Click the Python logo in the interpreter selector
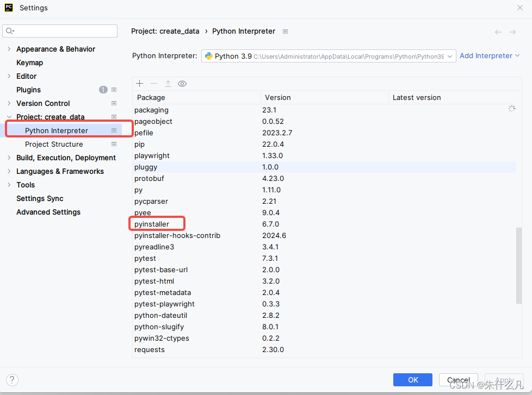This screenshot has width=532, height=395. pyautogui.click(x=209, y=56)
